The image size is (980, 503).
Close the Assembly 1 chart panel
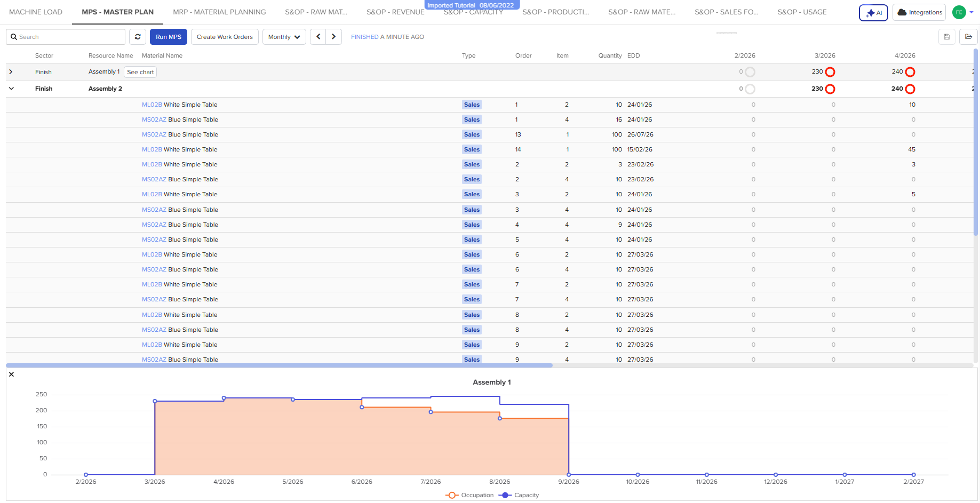tap(11, 374)
